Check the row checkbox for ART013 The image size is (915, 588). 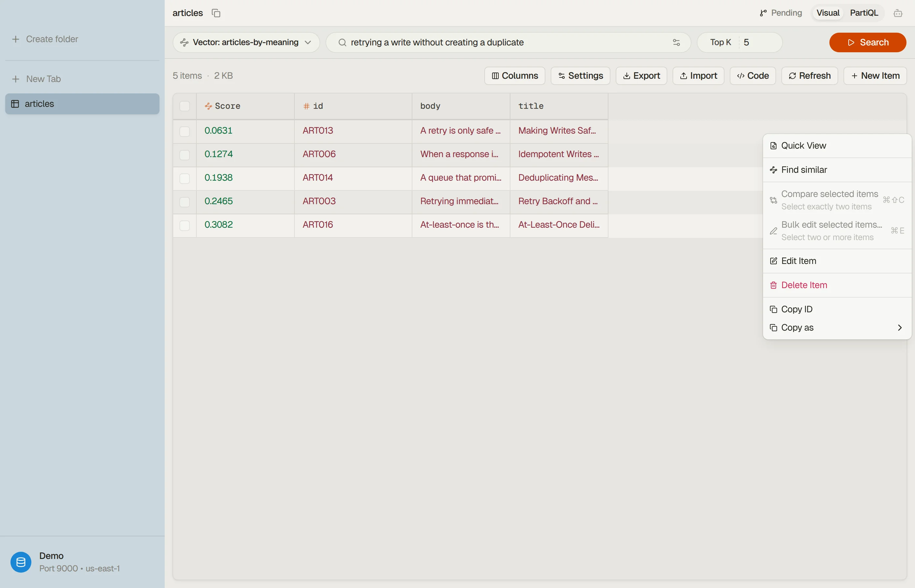click(x=184, y=131)
